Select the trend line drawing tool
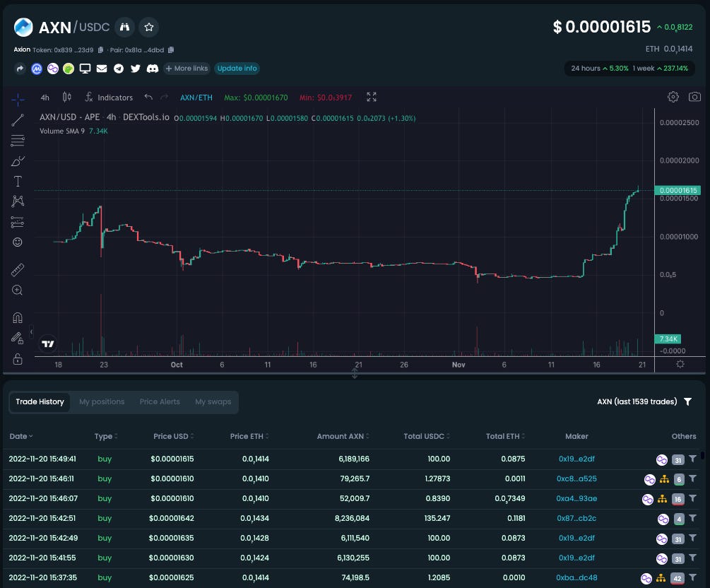710x588 pixels. (x=18, y=120)
